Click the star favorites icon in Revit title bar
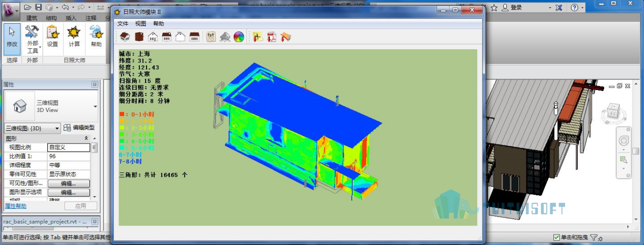Viewport: 644px width, 245px height. click(494, 8)
